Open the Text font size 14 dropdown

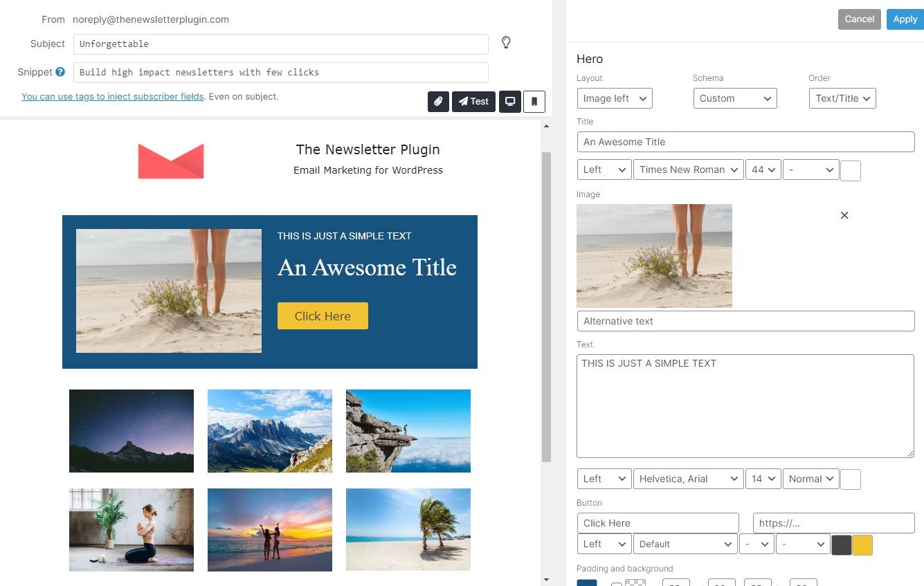763,479
